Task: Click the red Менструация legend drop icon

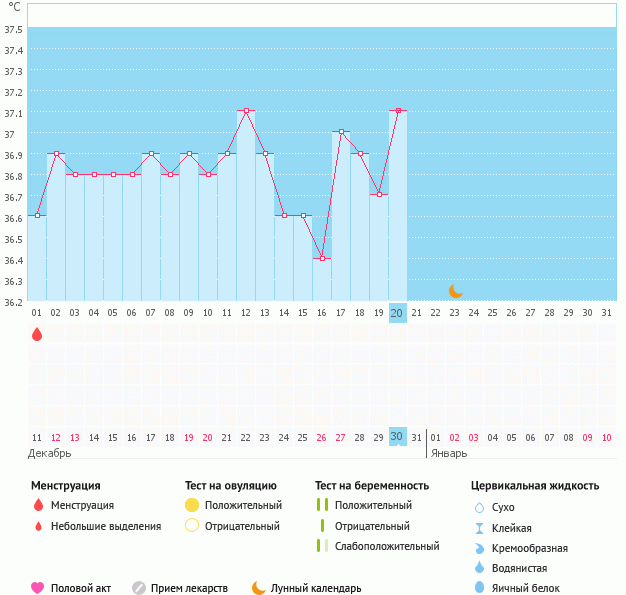Action: coord(38,506)
